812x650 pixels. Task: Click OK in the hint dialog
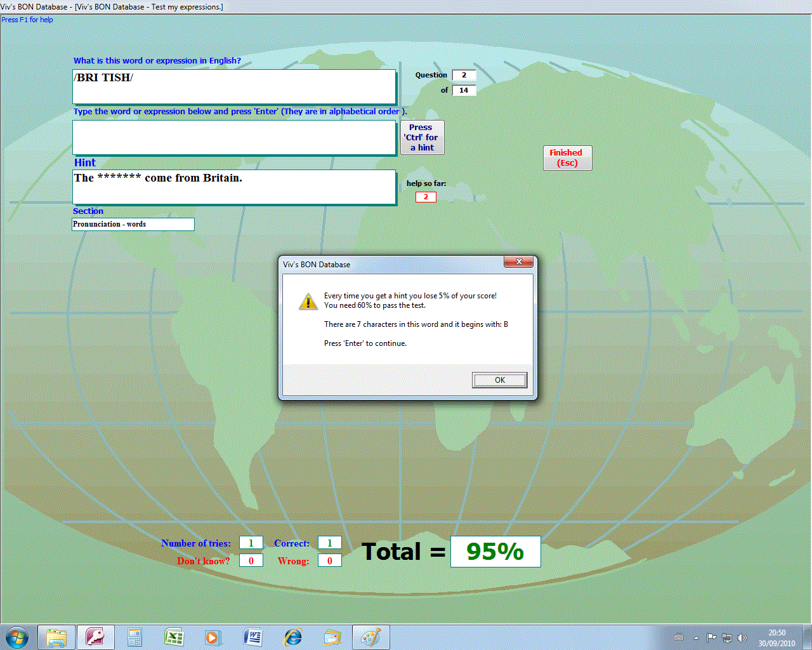click(499, 380)
